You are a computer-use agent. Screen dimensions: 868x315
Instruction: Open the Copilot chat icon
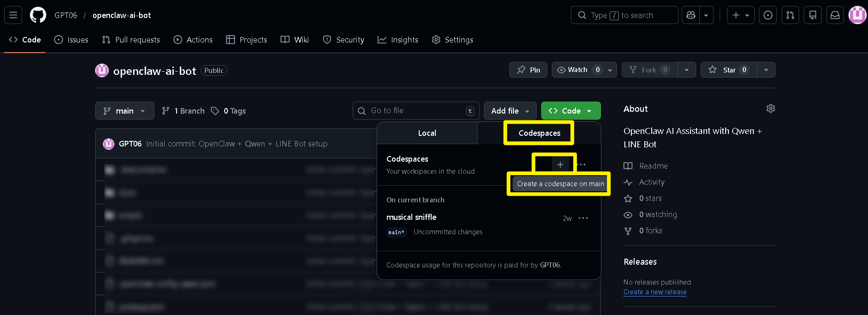click(691, 15)
